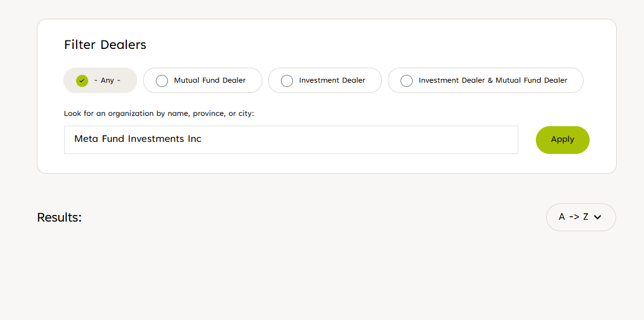Click the "A -> Z" text in sort control

click(x=573, y=217)
